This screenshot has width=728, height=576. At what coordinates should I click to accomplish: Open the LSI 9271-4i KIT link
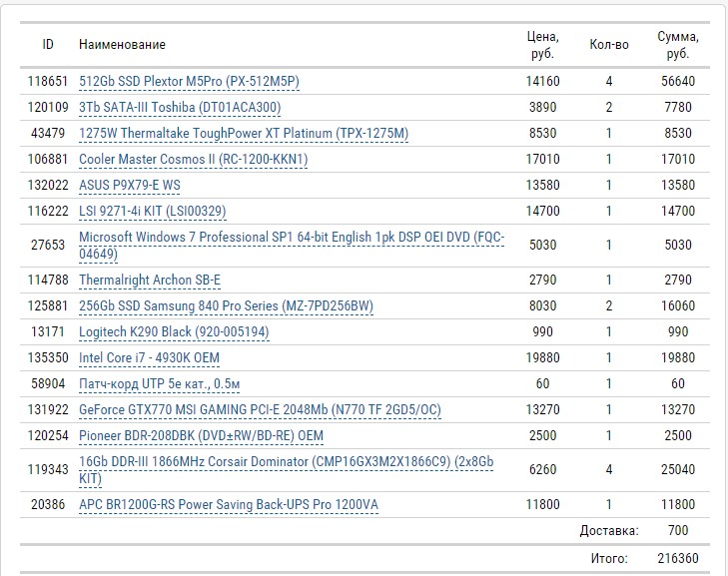[152, 212]
